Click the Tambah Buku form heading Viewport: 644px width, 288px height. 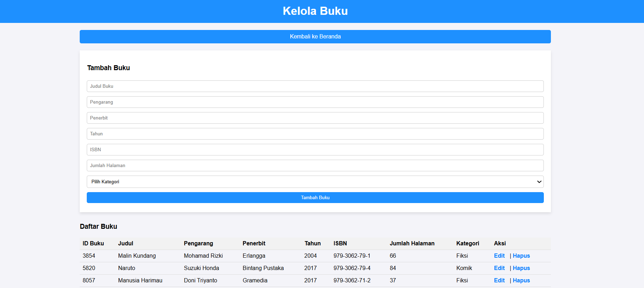[108, 68]
